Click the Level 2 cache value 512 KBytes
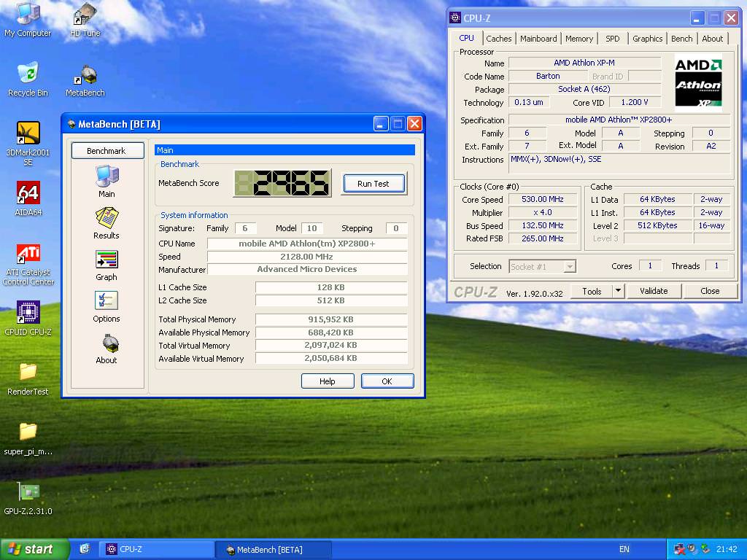This screenshot has height=560, width=747. click(x=657, y=225)
